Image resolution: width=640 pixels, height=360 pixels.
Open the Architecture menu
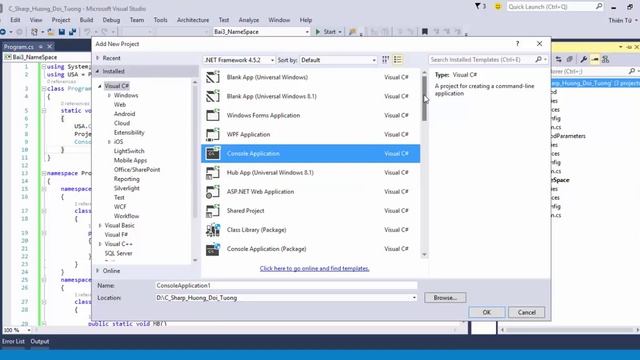(193, 20)
